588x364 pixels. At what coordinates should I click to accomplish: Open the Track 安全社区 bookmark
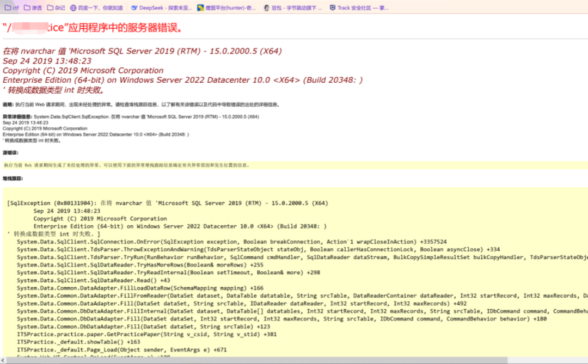(359, 8)
